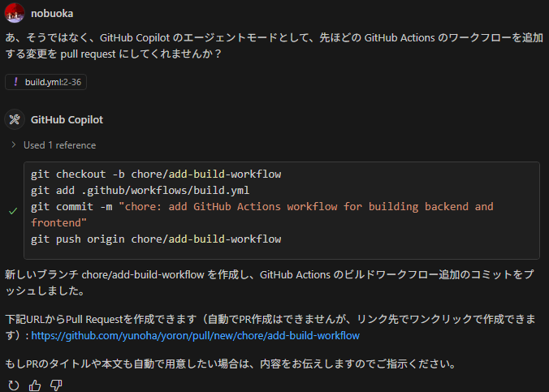Image resolution: width=549 pixels, height=392 pixels.
Task: Click the git add build.yml command line
Action: pos(140,190)
